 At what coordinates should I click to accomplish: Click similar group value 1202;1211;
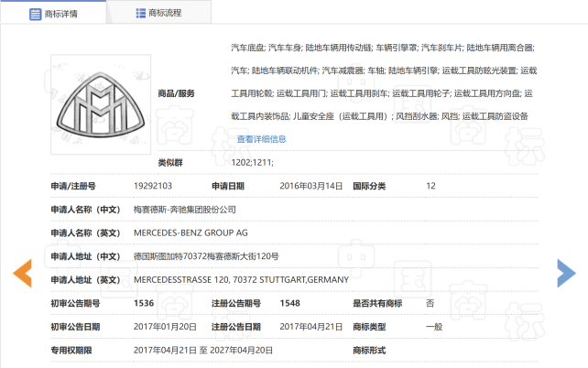tap(253, 162)
